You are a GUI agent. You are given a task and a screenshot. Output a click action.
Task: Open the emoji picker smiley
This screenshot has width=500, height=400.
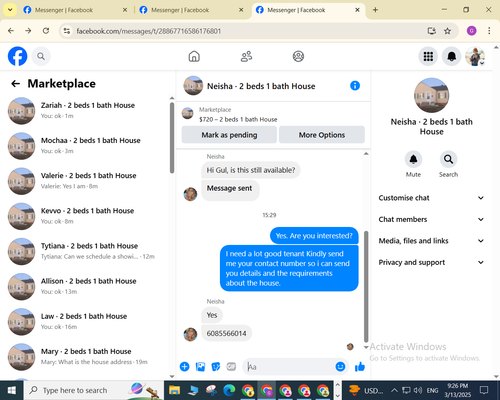pyautogui.click(x=340, y=367)
